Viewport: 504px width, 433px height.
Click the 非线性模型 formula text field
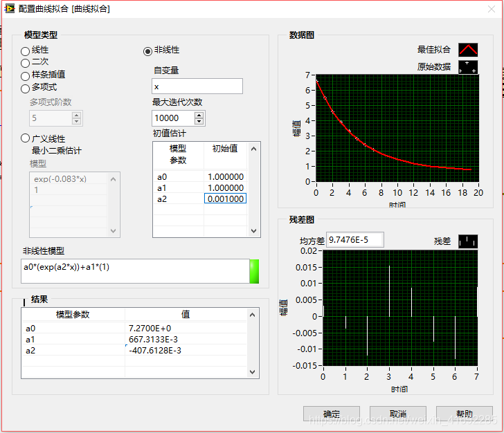tap(135, 271)
